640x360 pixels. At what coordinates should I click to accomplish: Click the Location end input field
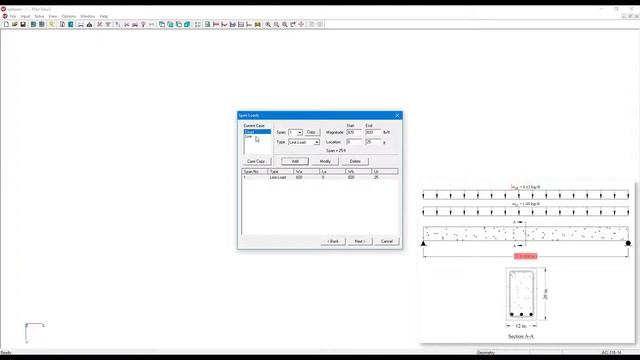click(373, 142)
